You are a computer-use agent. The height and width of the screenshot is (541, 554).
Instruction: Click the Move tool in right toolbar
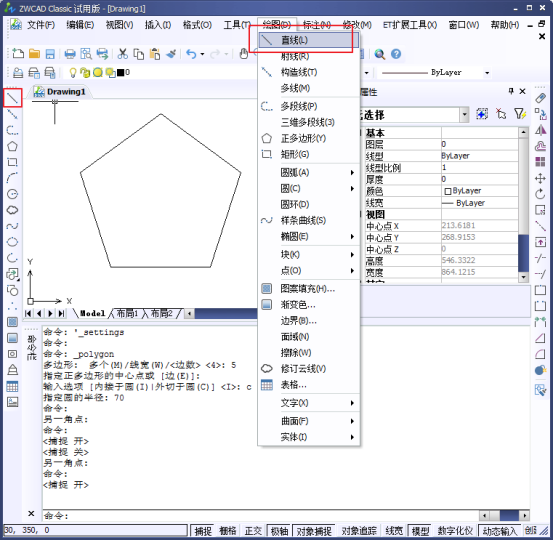(x=540, y=178)
